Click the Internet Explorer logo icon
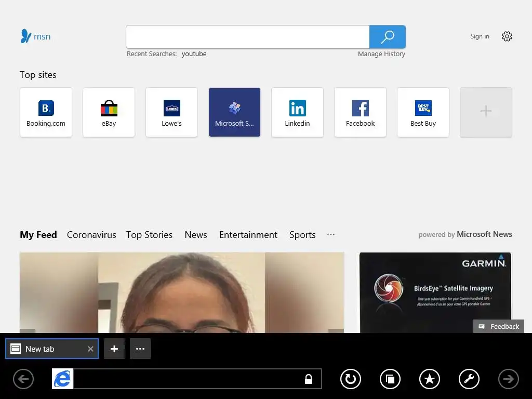 pyautogui.click(x=62, y=379)
